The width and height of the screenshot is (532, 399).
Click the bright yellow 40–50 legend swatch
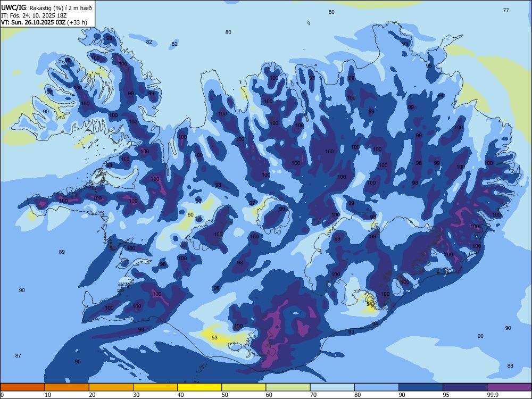tap(199, 387)
